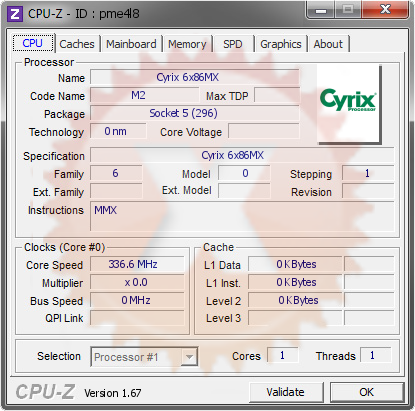
Task: Minimize the CPU-Z window
Action: click(321, 10)
